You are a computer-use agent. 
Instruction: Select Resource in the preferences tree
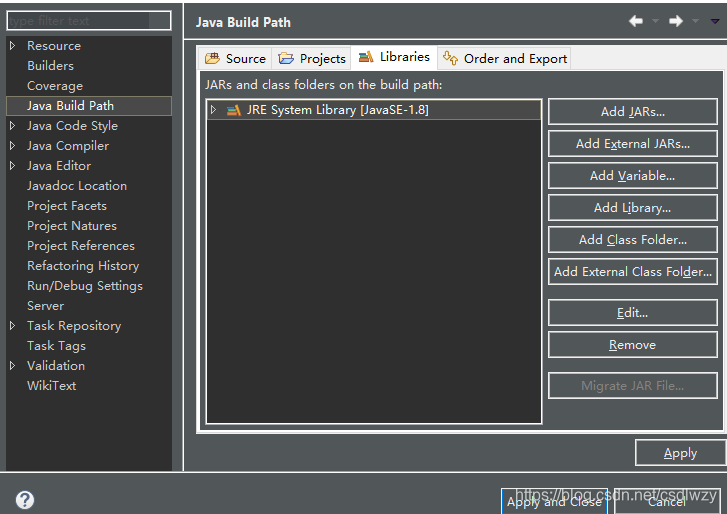(x=54, y=46)
